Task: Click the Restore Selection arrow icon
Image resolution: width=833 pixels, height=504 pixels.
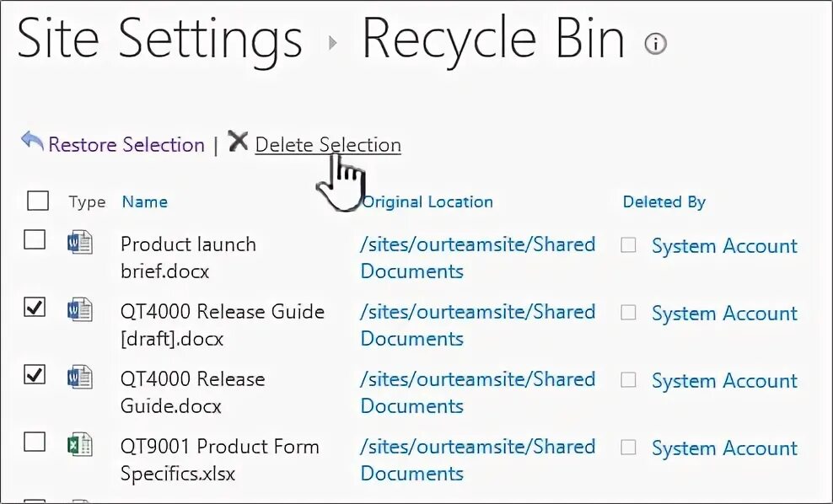Action: pos(32,142)
